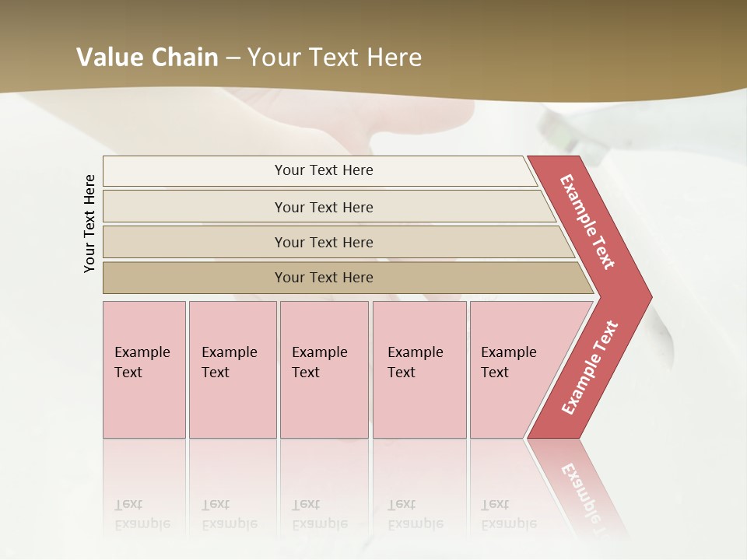Image resolution: width=747 pixels, height=560 pixels.
Task: Select the second pink Example Text box
Action: [x=233, y=369]
